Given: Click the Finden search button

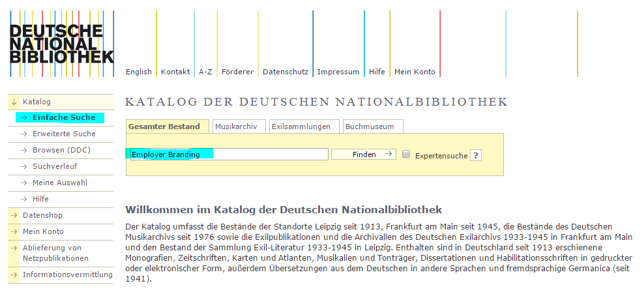Looking at the screenshot, I should pyautogui.click(x=364, y=155).
